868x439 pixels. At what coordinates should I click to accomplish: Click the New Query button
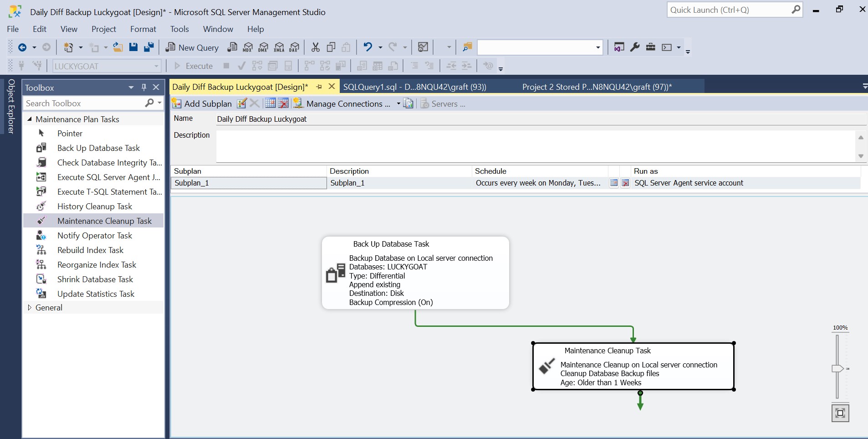tap(192, 47)
